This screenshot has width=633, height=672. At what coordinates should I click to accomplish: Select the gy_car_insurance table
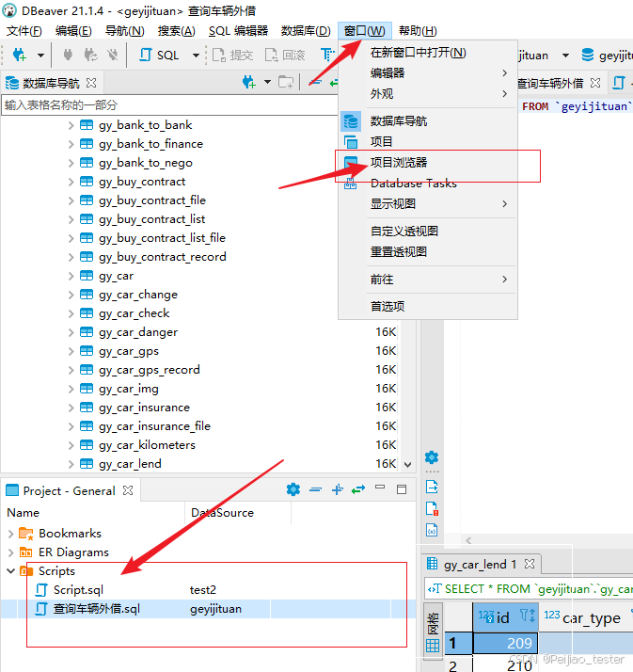(x=144, y=408)
